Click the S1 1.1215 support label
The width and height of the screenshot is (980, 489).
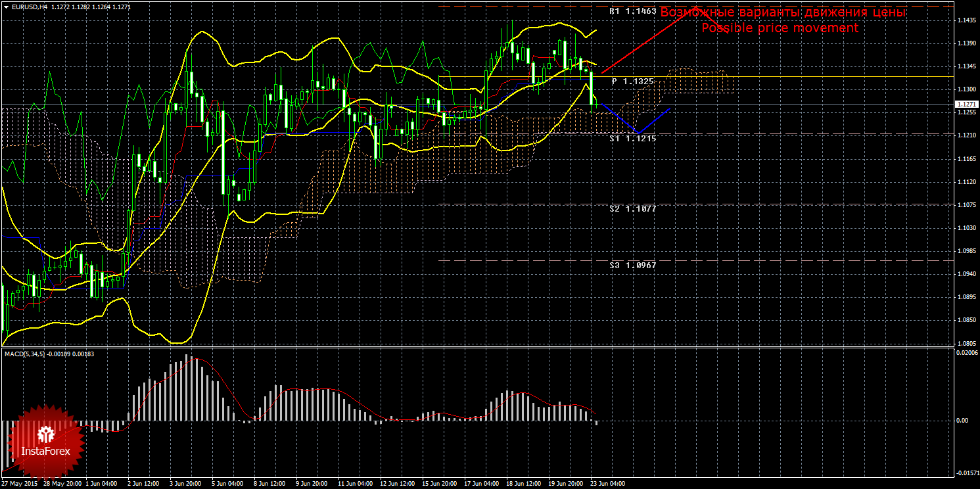(x=632, y=139)
